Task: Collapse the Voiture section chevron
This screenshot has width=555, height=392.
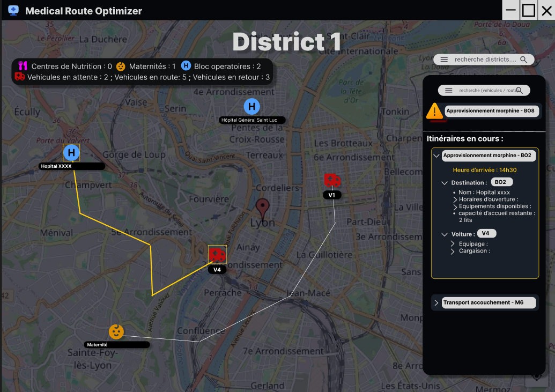Action: point(445,234)
